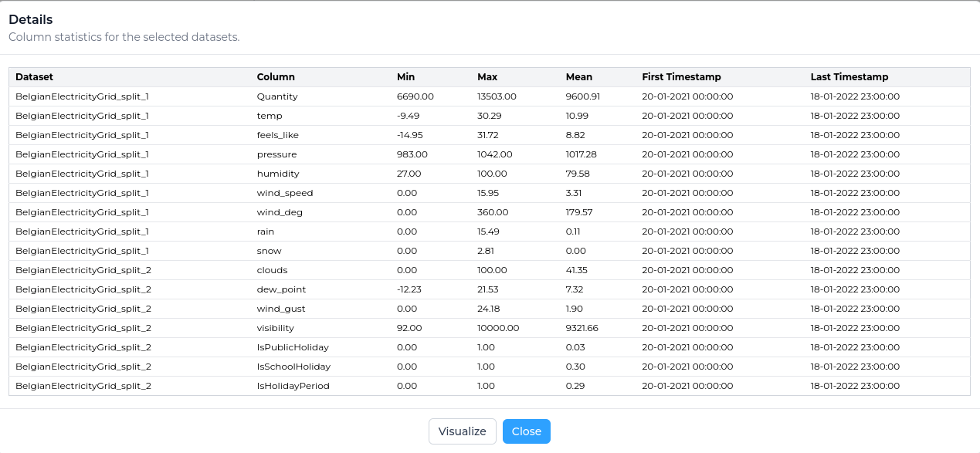Click the temp max value 30.29

click(490, 116)
